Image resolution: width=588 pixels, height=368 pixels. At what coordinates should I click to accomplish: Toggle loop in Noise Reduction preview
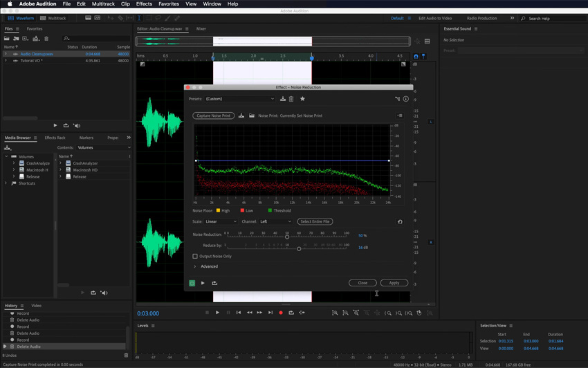click(214, 283)
